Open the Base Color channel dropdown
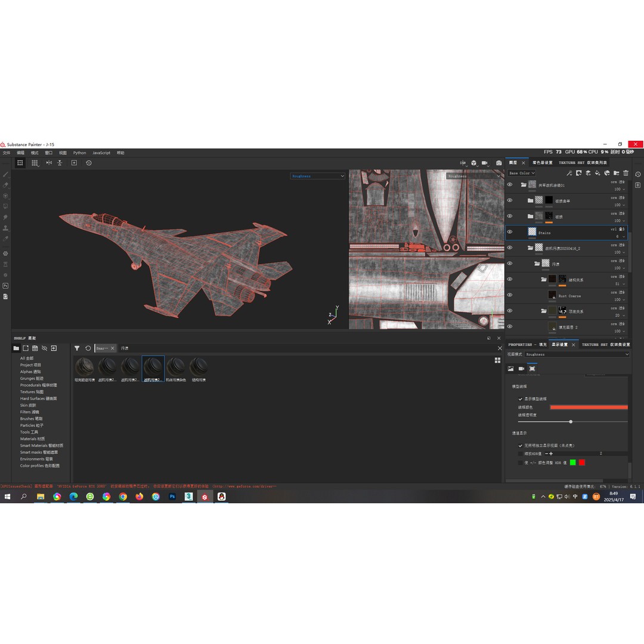This screenshot has height=644, width=644. pos(522,174)
